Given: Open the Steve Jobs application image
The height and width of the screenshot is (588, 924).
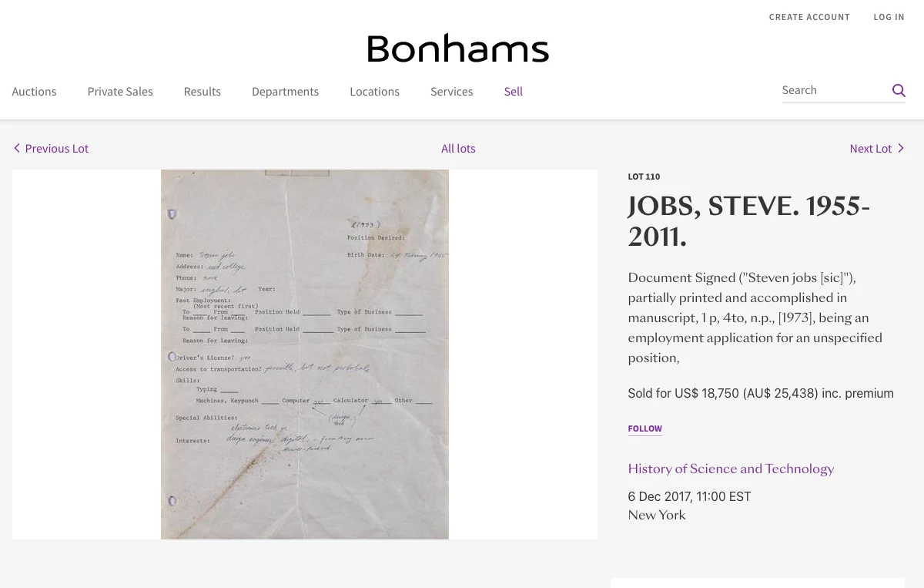Looking at the screenshot, I should point(305,354).
